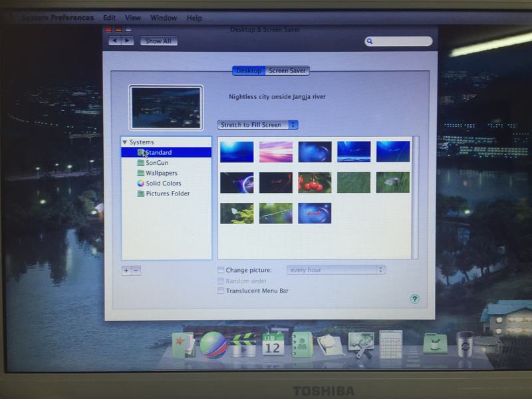532x399 pixels.
Task: Open the clapperboard media player in dock
Action: pos(243,345)
